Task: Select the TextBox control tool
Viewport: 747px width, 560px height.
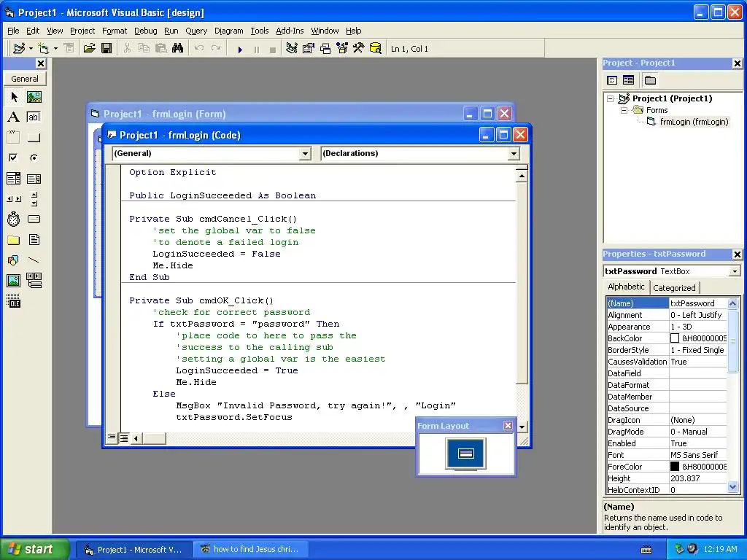Action: coord(34,117)
